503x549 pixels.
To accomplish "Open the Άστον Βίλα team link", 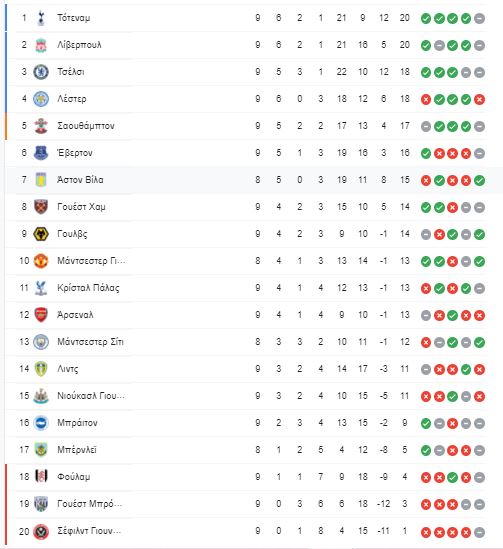I will pyautogui.click(x=80, y=180).
